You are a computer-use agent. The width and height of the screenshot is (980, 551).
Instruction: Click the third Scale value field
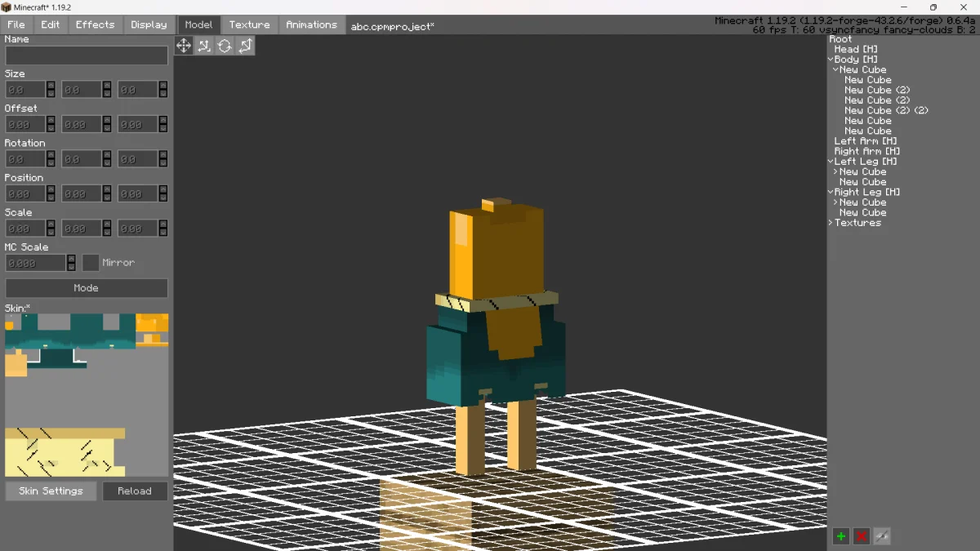pyautogui.click(x=138, y=229)
